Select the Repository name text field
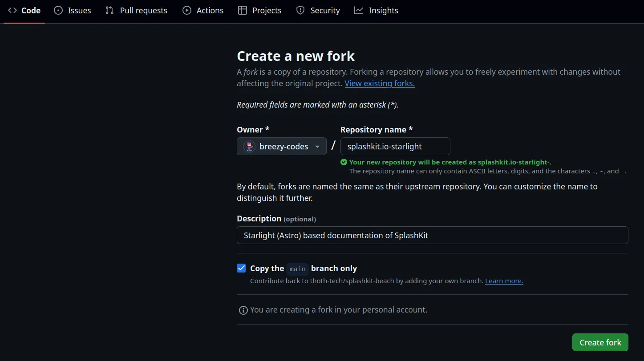The height and width of the screenshot is (361, 644). pyautogui.click(x=395, y=146)
